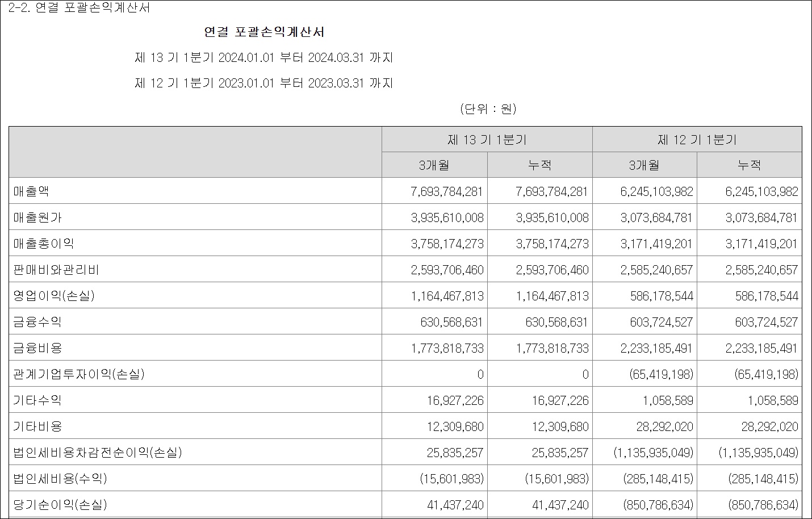Click 판매비와관리비 '2,585,240,657' in 제 12 기 3개월 column
Viewport: 812px width, 519px height.
point(656,270)
